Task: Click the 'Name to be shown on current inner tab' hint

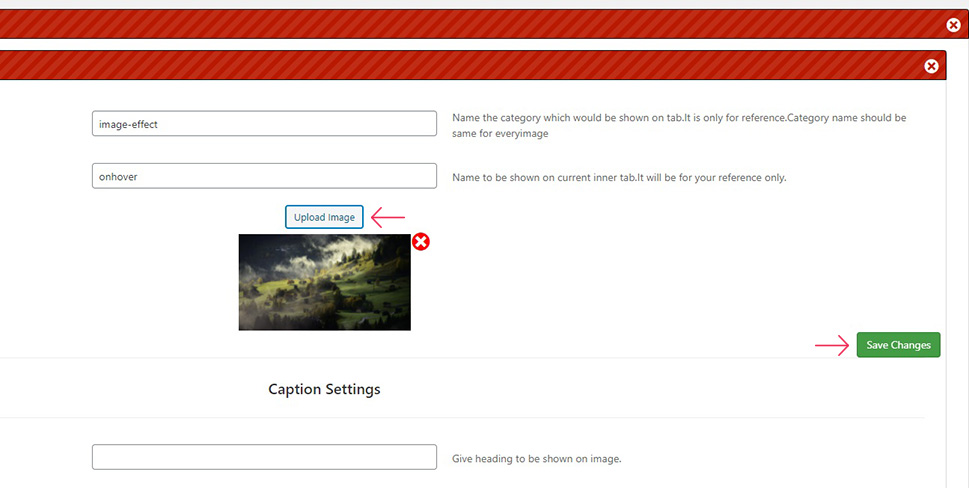Action: click(619, 177)
